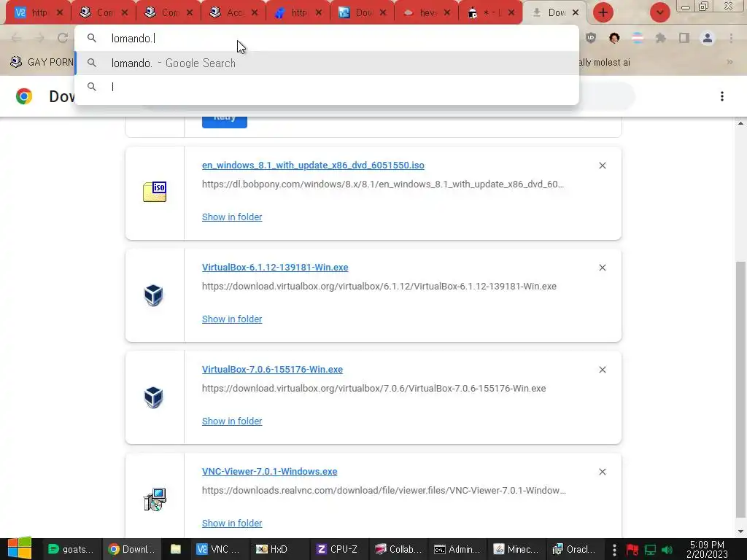Viewport: 747px width, 560px height.
Task: Open VNC-Viewer-7.0.1-Windows.exe link
Action: [x=270, y=472]
